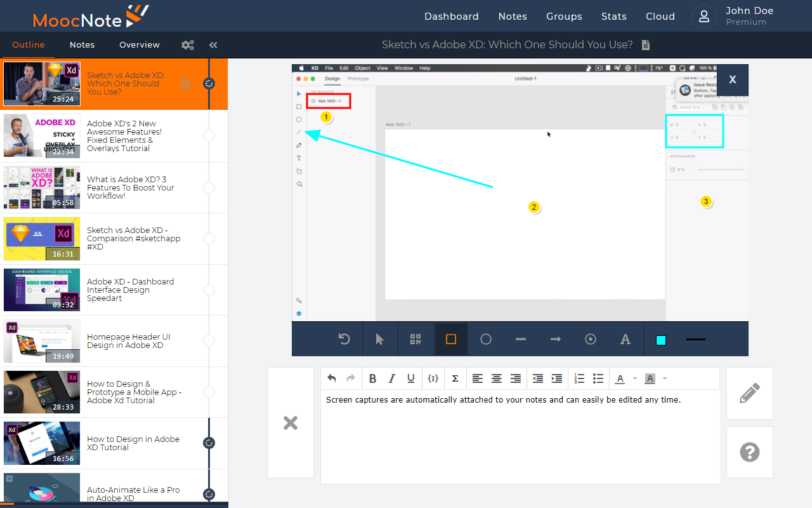This screenshot has width=812, height=508.
Task: Toggle progress marker for Dashboard Interface Design Speedart
Action: tap(209, 290)
